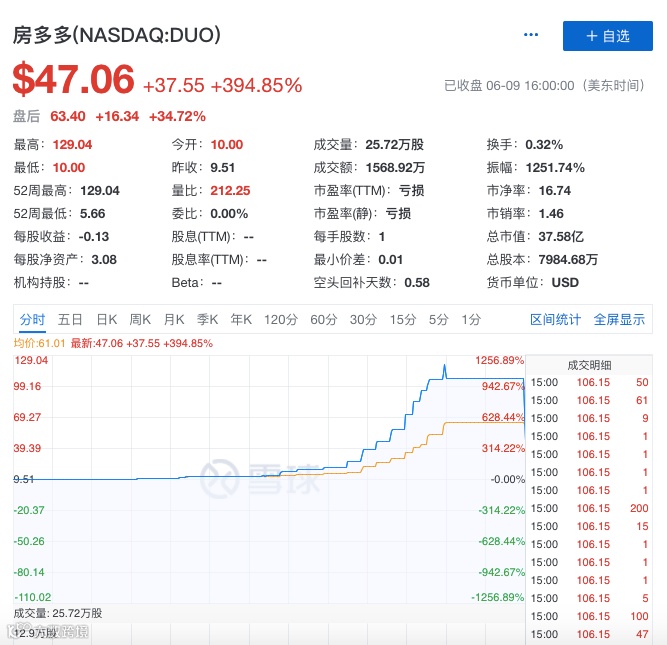Click the 最低 value 10.00
This screenshot has width=667, height=645.
tap(69, 168)
